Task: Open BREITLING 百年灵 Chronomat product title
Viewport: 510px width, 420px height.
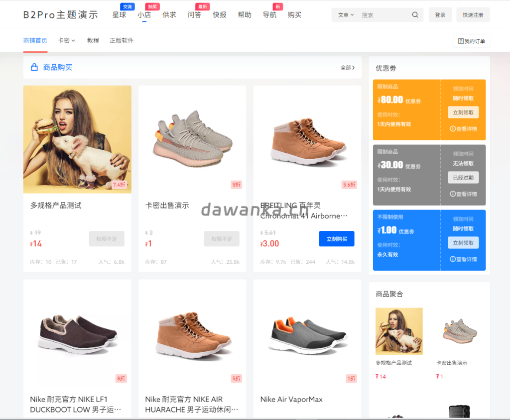Action: tap(304, 210)
